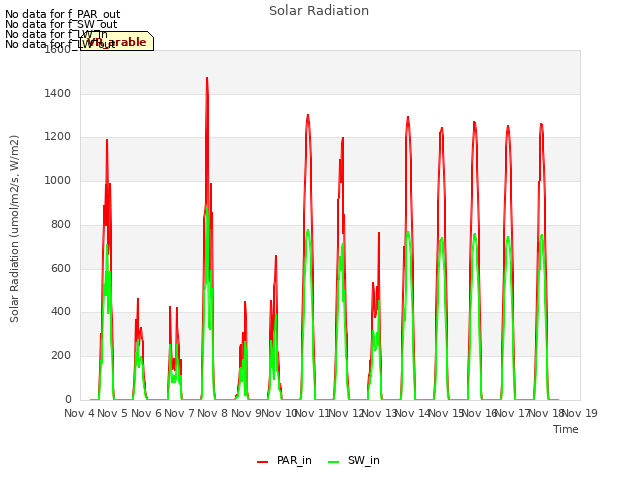Image resolution: width=640 pixels, height=480 pixels.
Task: Click the 1000 y-axis tick label
Action: point(58,180)
